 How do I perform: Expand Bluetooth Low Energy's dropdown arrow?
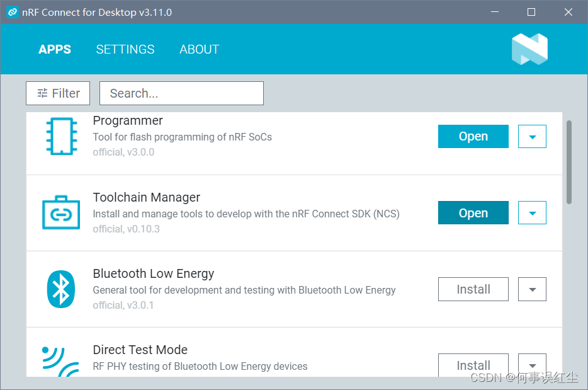pos(532,289)
